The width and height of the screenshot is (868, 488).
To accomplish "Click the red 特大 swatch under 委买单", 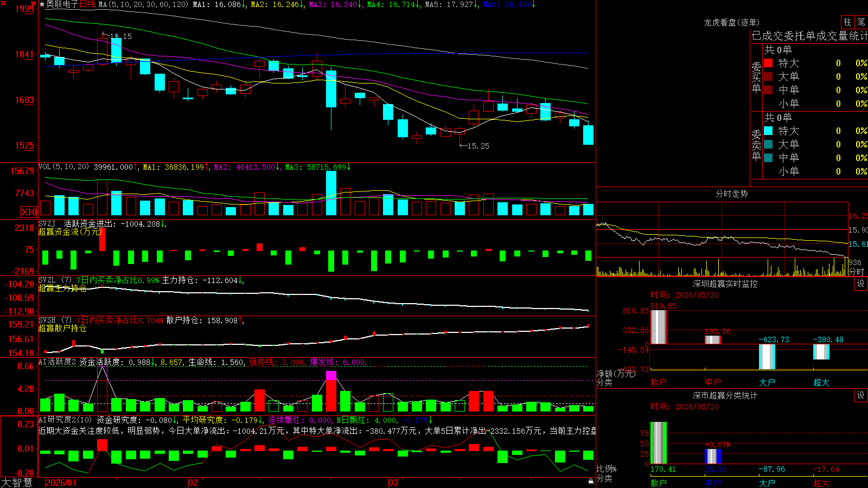I will pyautogui.click(x=768, y=63).
